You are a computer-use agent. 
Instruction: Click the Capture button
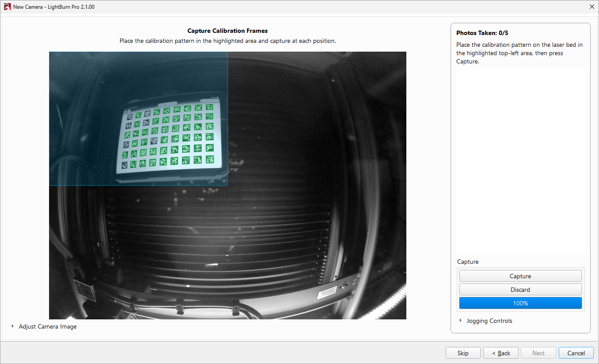pos(520,276)
